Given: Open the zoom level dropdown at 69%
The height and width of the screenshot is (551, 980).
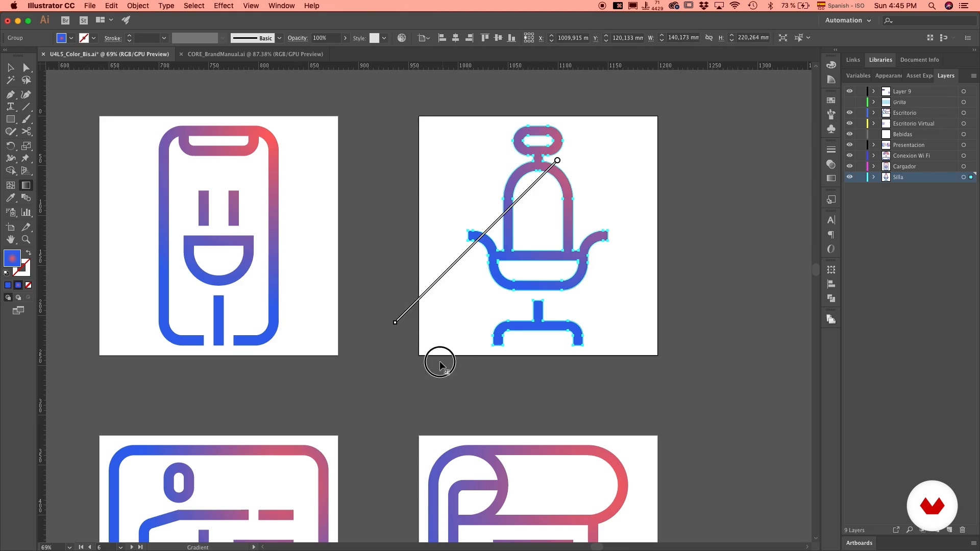Looking at the screenshot, I should pyautogui.click(x=69, y=547).
